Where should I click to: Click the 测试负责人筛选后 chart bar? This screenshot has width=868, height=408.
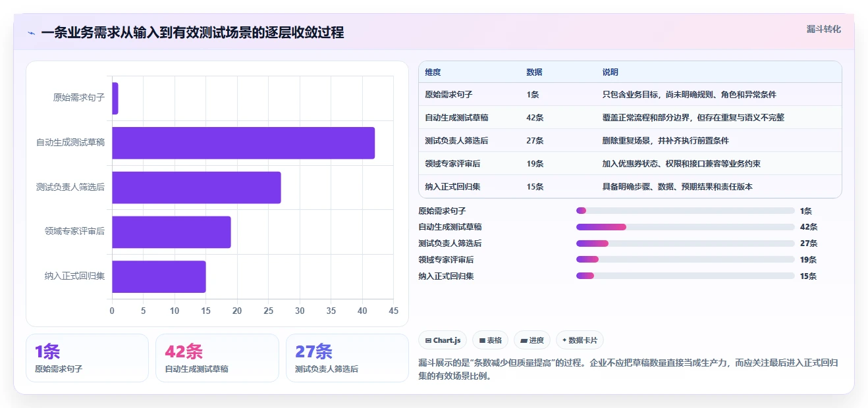click(196, 188)
